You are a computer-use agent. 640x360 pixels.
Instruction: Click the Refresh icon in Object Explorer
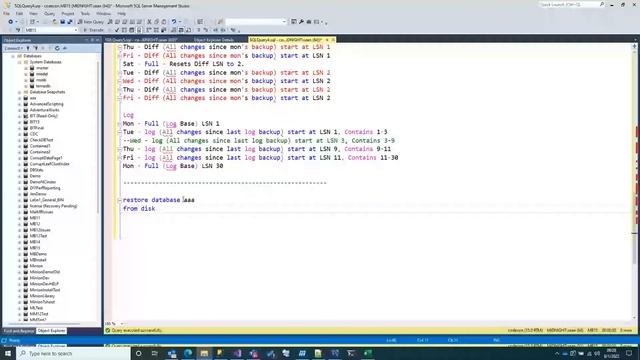pyautogui.click(x=57, y=48)
